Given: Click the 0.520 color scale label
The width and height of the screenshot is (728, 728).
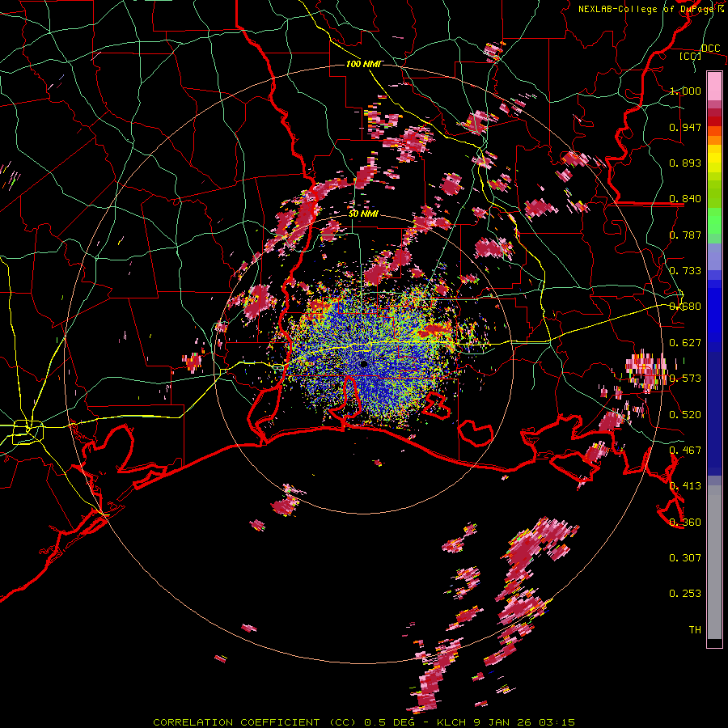Looking at the screenshot, I should [685, 415].
